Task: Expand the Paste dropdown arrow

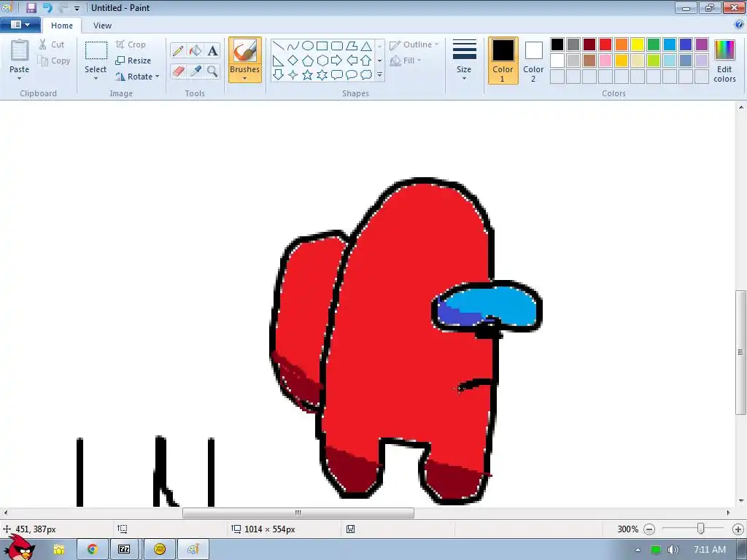Action: [x=20, y=78]
